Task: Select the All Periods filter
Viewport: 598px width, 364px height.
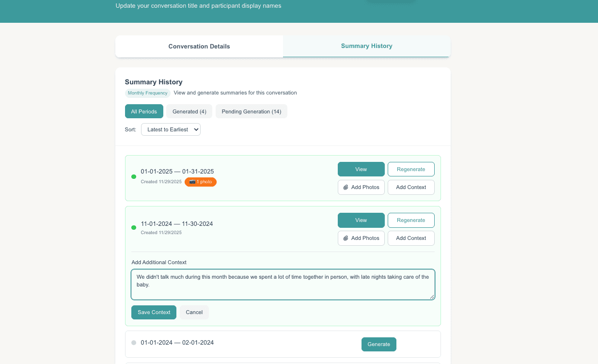Action: coord(144,111)
